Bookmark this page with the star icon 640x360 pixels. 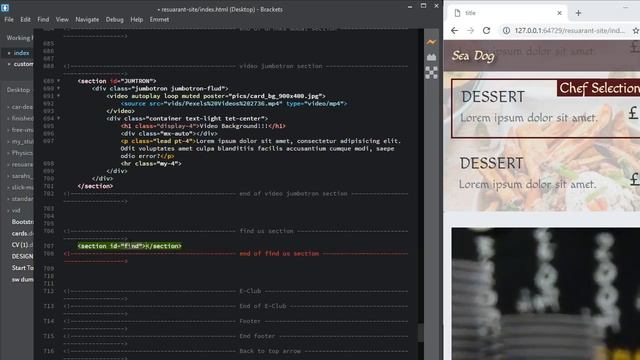point(636,31)
